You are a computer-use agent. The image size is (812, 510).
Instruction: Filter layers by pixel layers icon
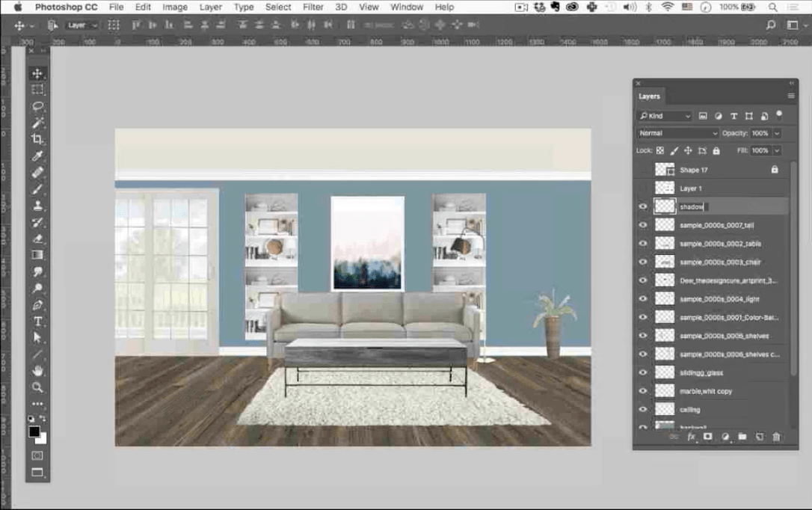click(x=703, y=116)
